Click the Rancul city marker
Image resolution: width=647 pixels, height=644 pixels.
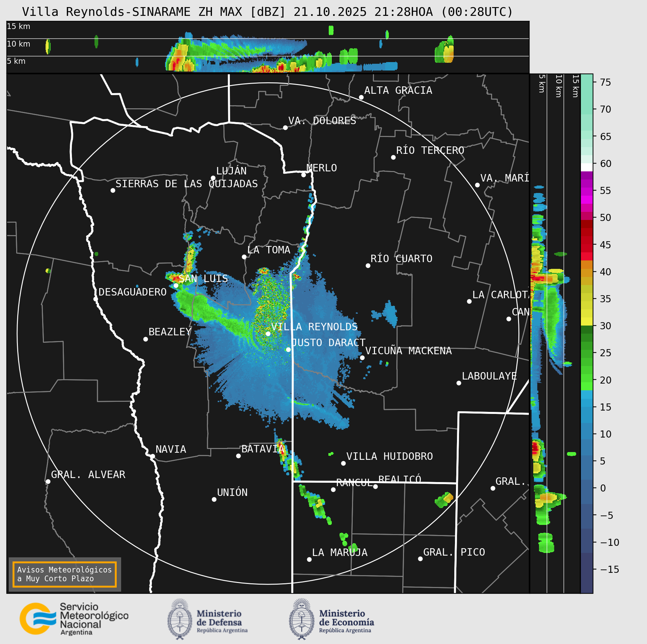tap(333, 489)
